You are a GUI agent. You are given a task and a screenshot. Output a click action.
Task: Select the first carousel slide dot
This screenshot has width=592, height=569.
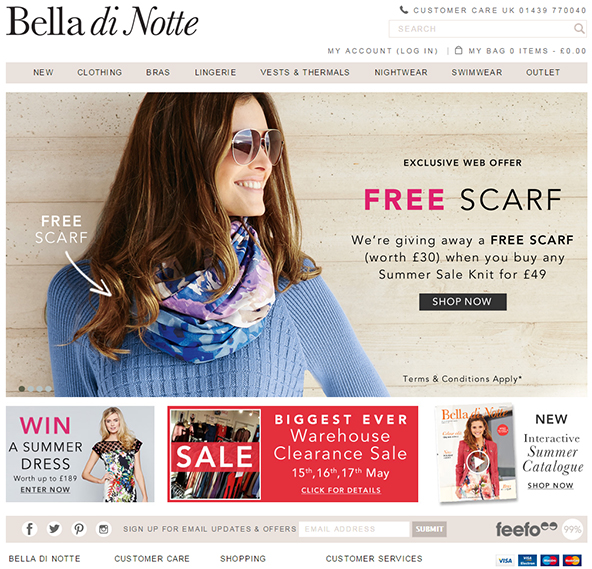tap(22, 389)
